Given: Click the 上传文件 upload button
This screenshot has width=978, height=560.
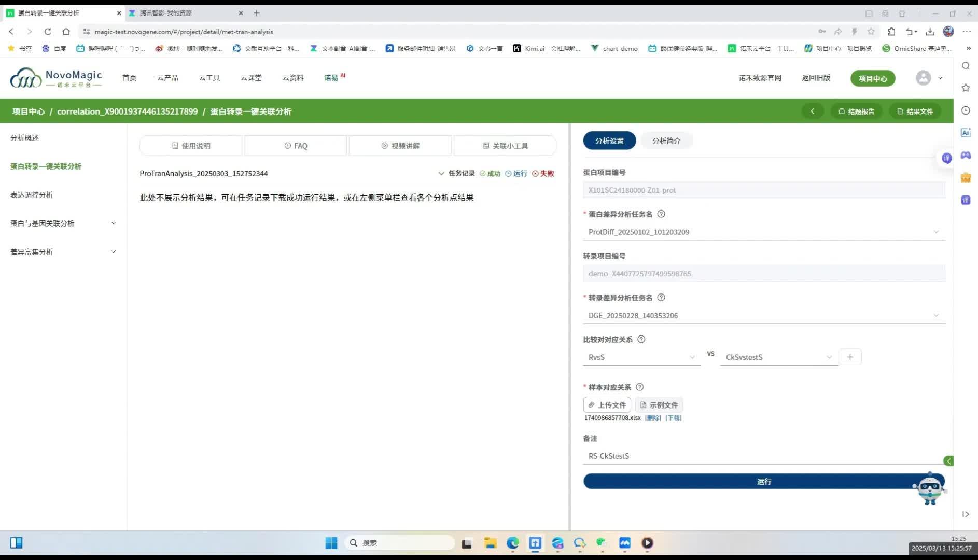Looking at the screenshot, I should coord(606,405).
